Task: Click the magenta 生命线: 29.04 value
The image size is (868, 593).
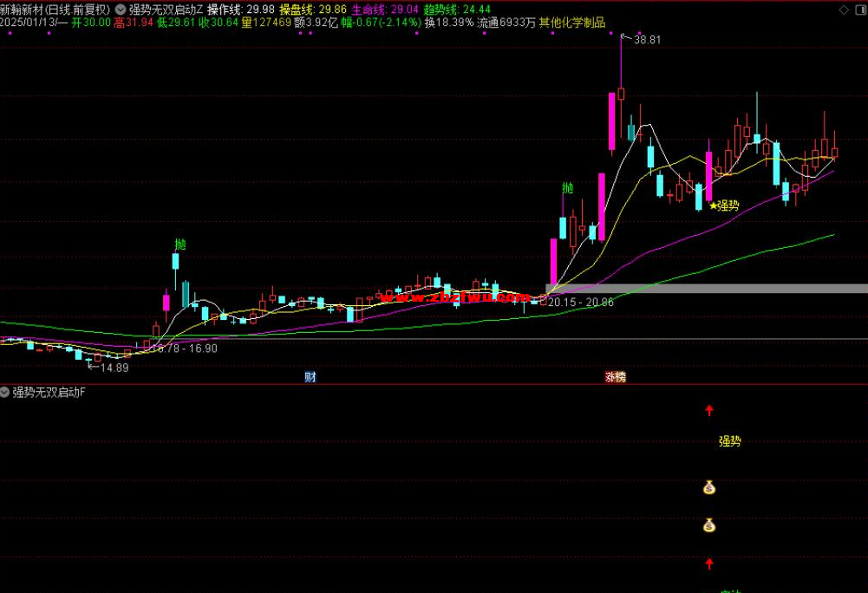Action: point(385,10)
